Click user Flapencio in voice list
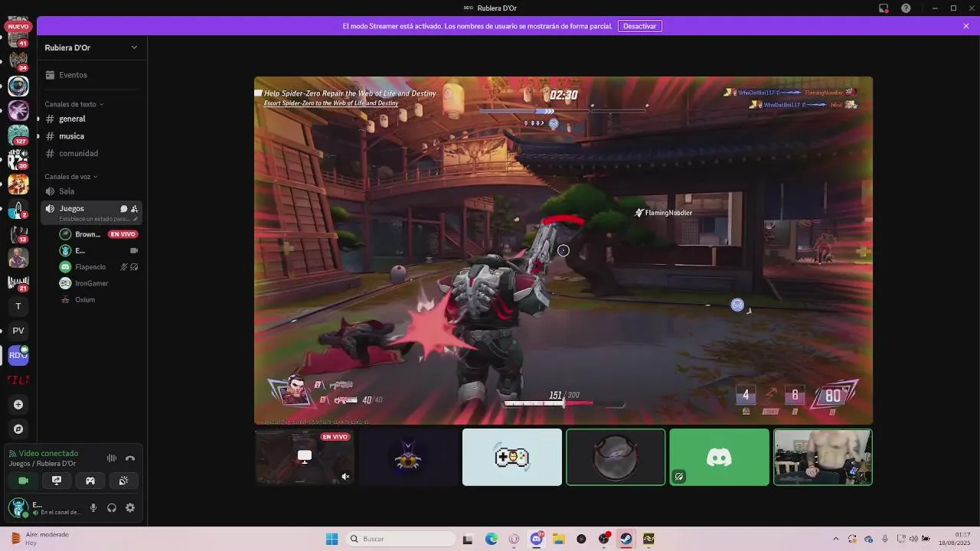 [90, 267]
